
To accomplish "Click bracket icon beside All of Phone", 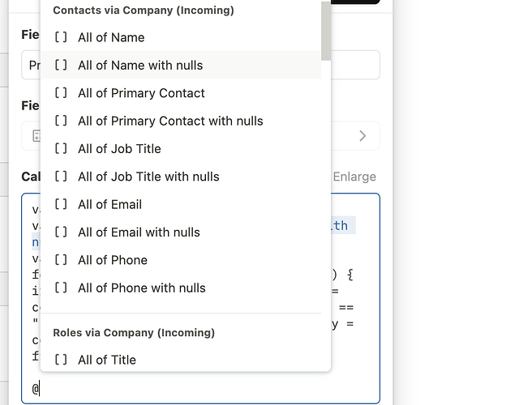I will pos(61,260).
